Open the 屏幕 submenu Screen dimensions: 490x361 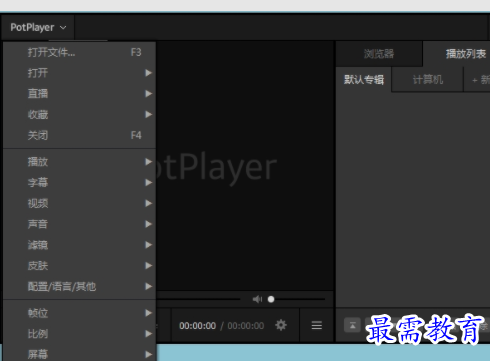79,353
